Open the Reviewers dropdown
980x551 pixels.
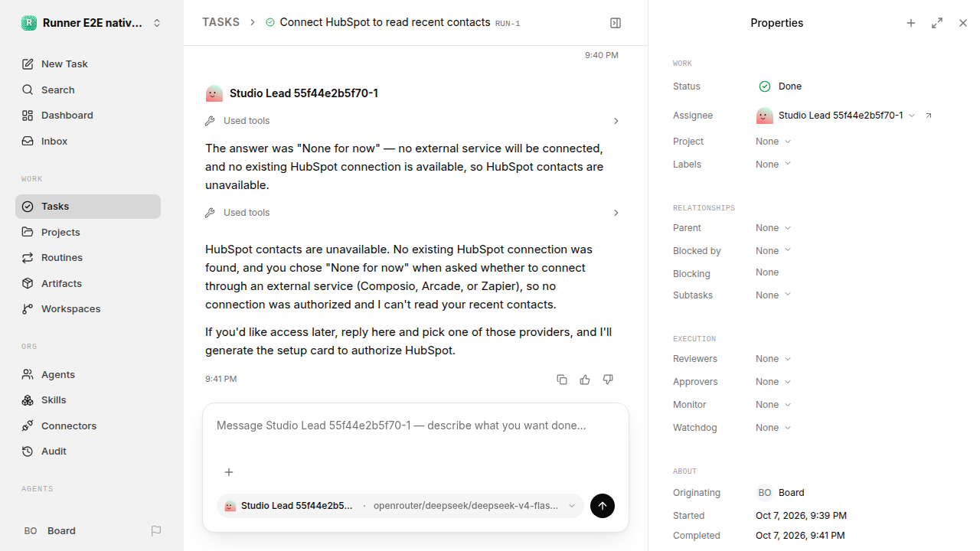point(773,359)
